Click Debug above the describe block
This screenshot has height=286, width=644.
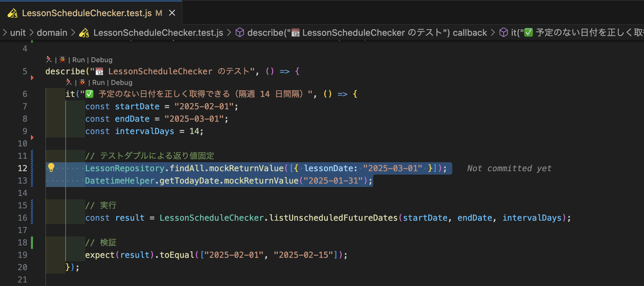coord(102,60)
